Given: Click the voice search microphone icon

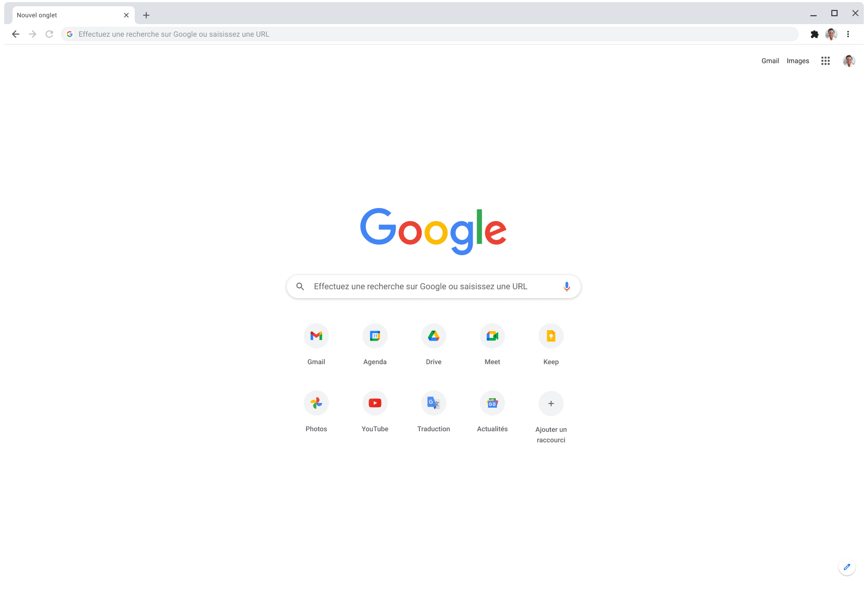Looking at the screenshot, I should pyautogui.click(x=567, y=287).
